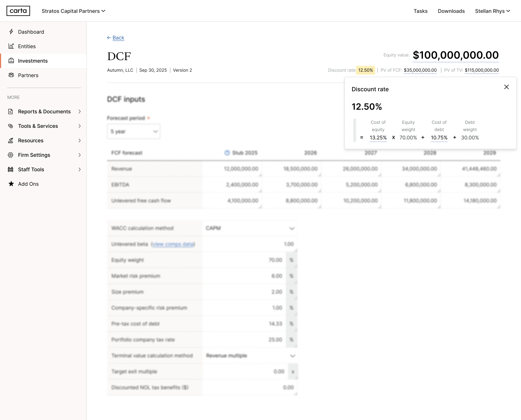Select the Dashboard lightning icon in sidebar
521x420 pixels.
(x=11, y=32)
